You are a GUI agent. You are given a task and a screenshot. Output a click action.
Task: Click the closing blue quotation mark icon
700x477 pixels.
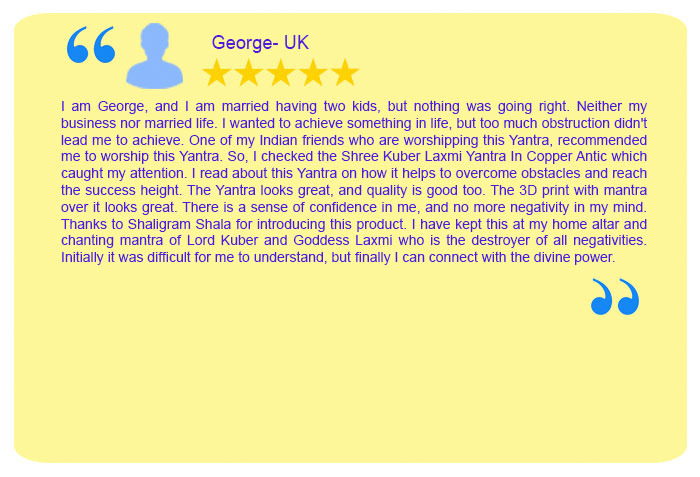pyautogui.click(x=615, y=297)
